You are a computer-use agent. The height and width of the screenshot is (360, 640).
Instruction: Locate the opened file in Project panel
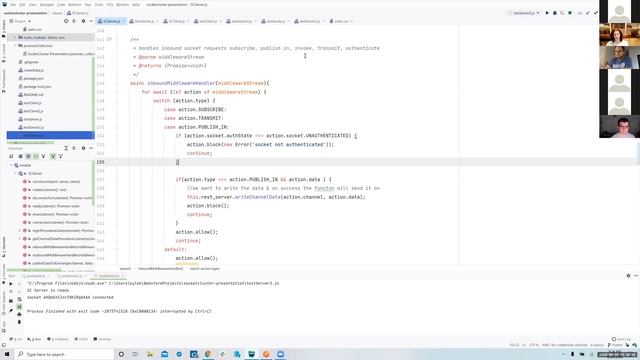click(x=66, y=21)
